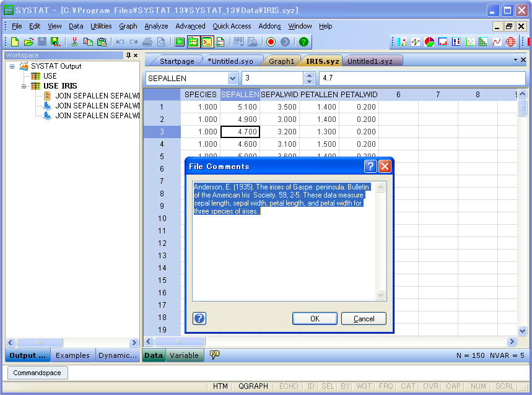Click the Print Preview magnifier icon
This screenshot has height=395, width=532.
tap(161, 41)
